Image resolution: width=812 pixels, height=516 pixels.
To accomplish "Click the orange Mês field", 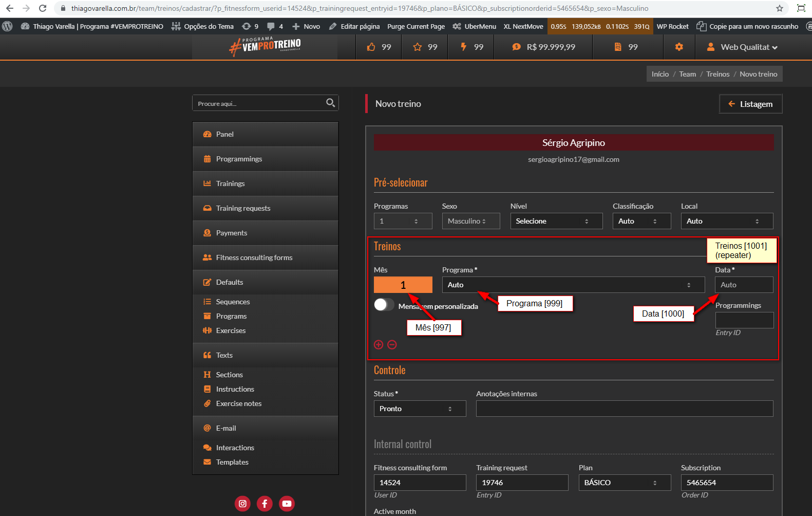I will click(403, 285).
